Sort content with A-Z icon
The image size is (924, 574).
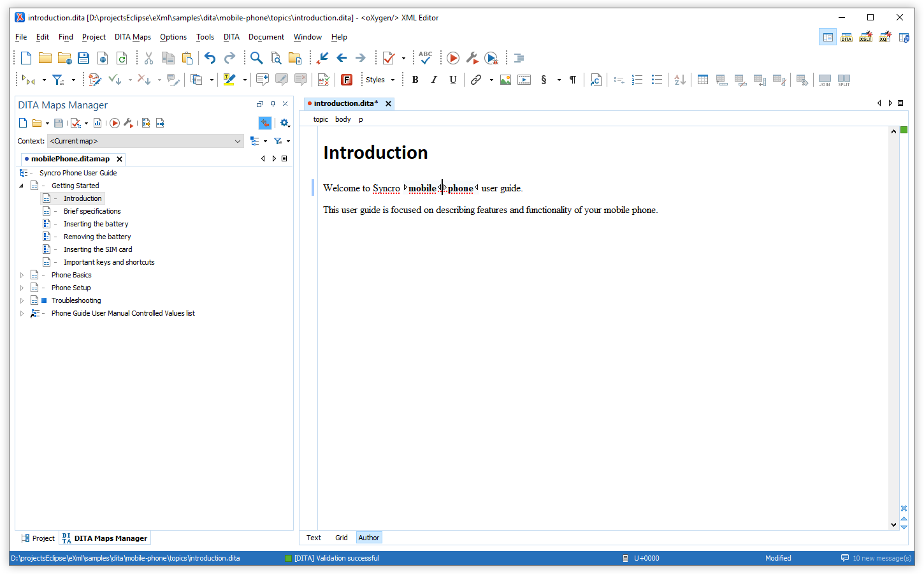[680, 80]
